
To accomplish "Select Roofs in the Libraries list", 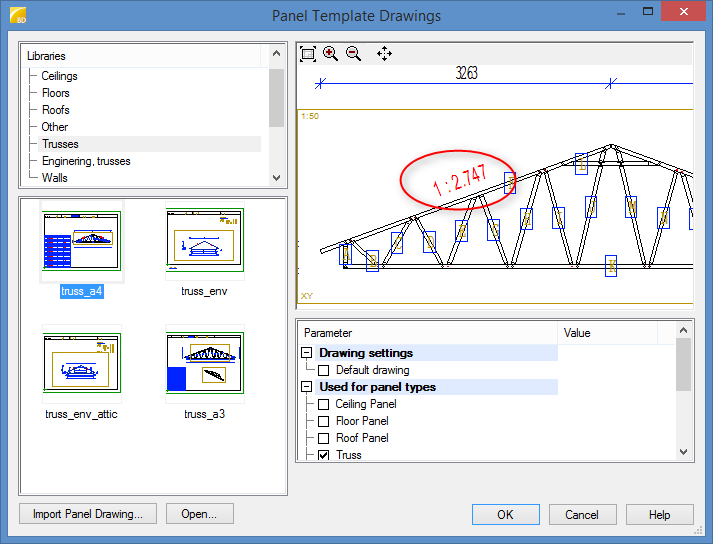I will click(56, 110).
